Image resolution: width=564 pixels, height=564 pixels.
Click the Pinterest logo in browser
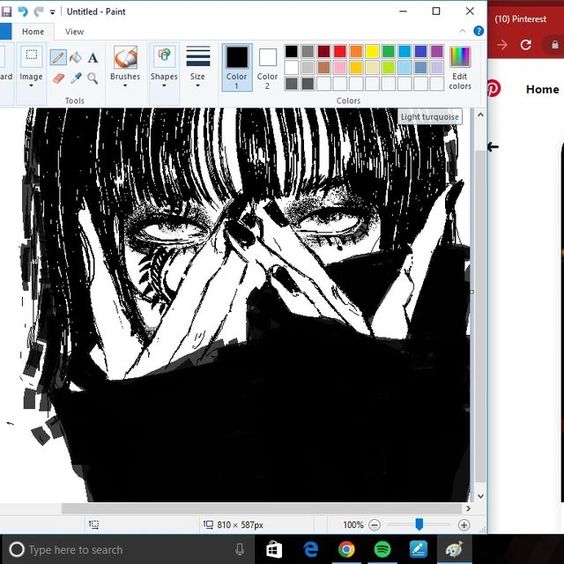(x=494, y=88)
